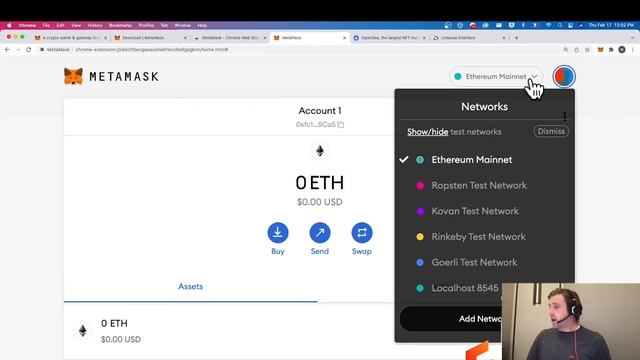Open the Chrome profile avatar
Image resolution: width=640 pixels, height=360 pixels.
[x=622, y=50]
